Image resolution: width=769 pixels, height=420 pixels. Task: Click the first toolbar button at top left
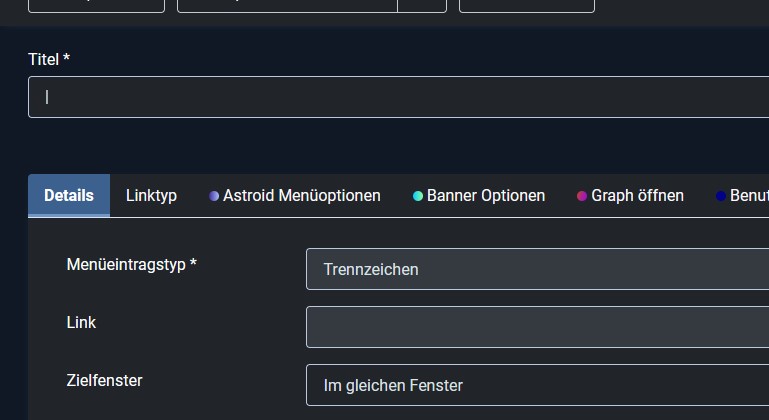point(97,6)
